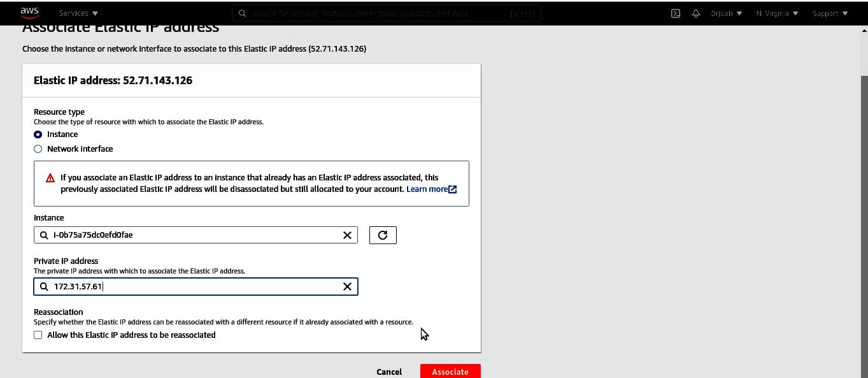Clear the Private IP address field
868x378 pixels.
347,287
